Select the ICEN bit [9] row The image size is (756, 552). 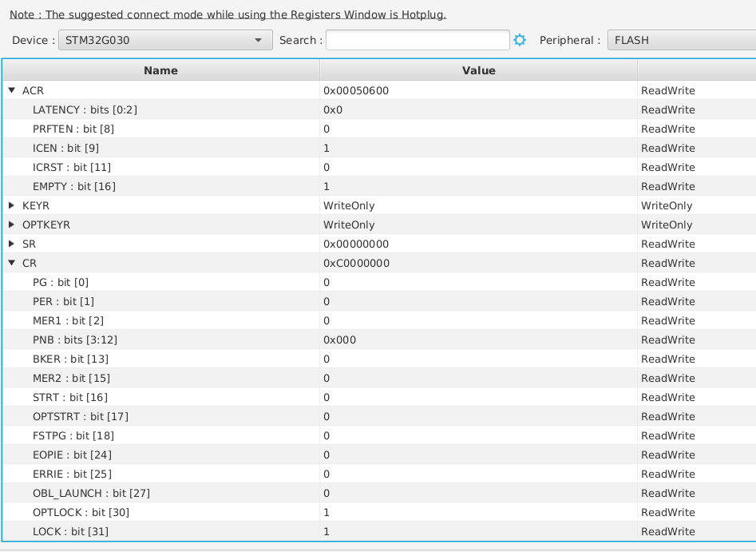(65, 148)
